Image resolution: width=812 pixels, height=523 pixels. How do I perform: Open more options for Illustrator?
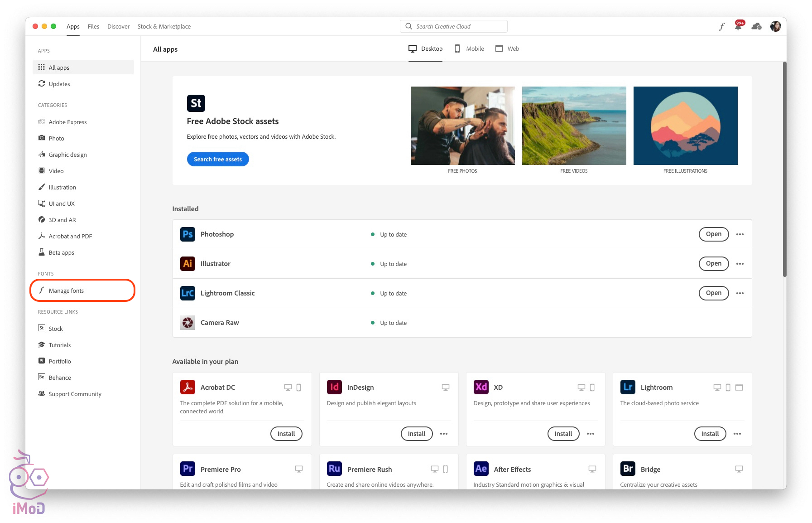click(740, 264)
